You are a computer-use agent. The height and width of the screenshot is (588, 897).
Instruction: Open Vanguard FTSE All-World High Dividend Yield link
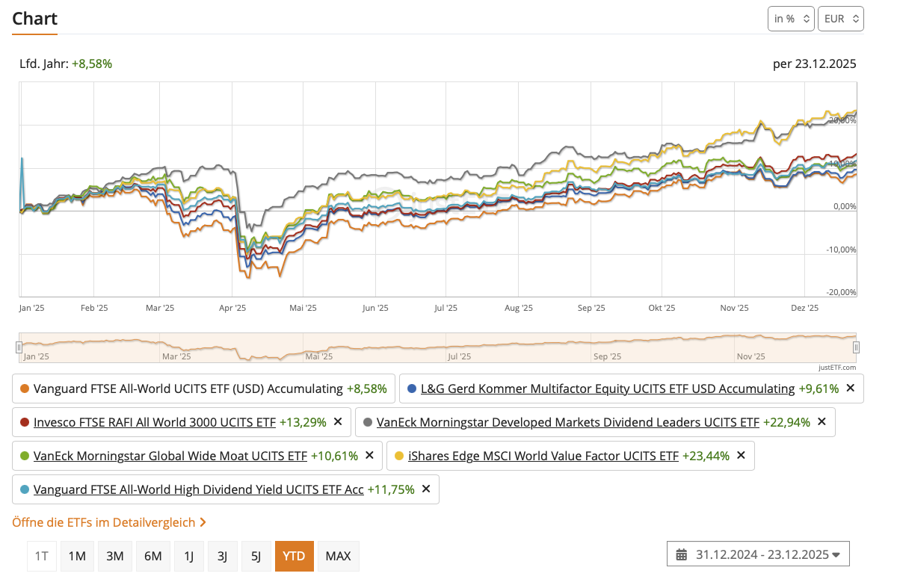[199, 489]
